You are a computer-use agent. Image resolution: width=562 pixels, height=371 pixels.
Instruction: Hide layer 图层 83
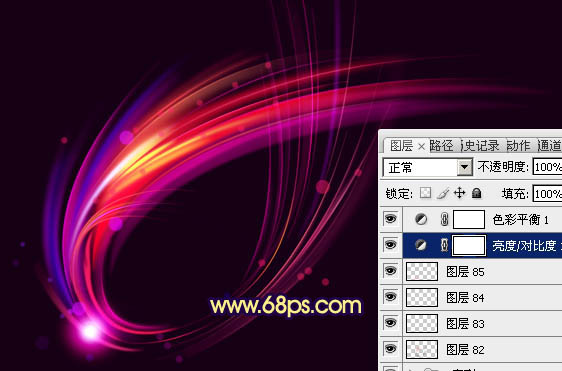click(x=391, y=323)
